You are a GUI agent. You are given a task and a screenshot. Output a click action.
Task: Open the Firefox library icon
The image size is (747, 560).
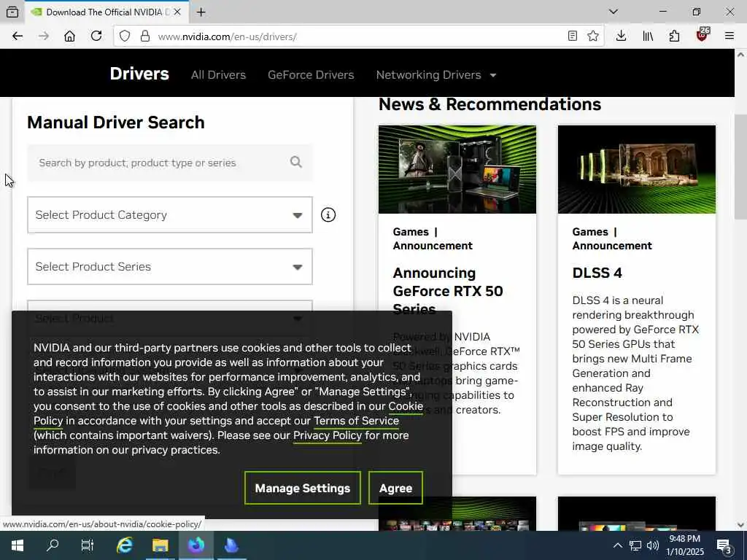click(648, 36)
